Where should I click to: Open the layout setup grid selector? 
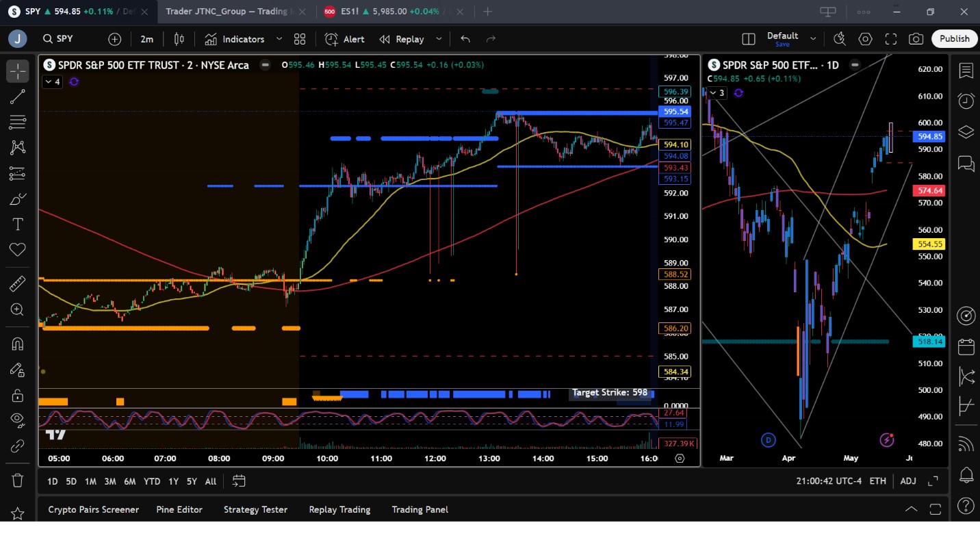749,39
